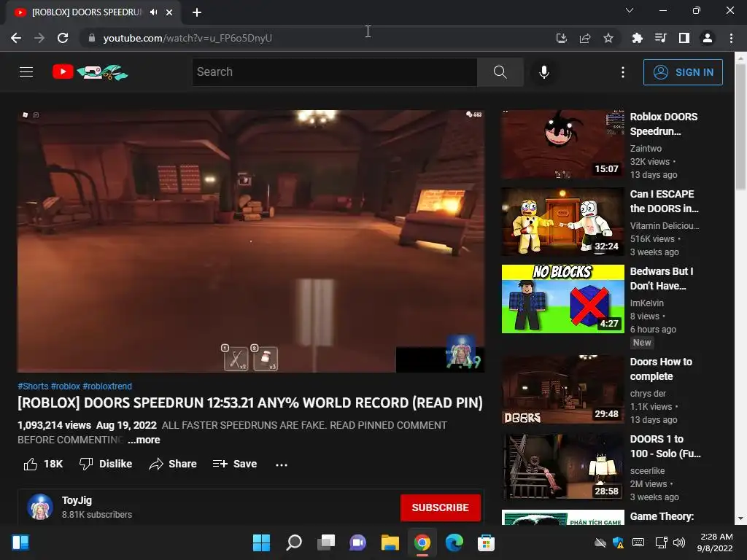
Task: Open Bedwars NO BLOCKS video thumbnail
Action: (562, 299)
